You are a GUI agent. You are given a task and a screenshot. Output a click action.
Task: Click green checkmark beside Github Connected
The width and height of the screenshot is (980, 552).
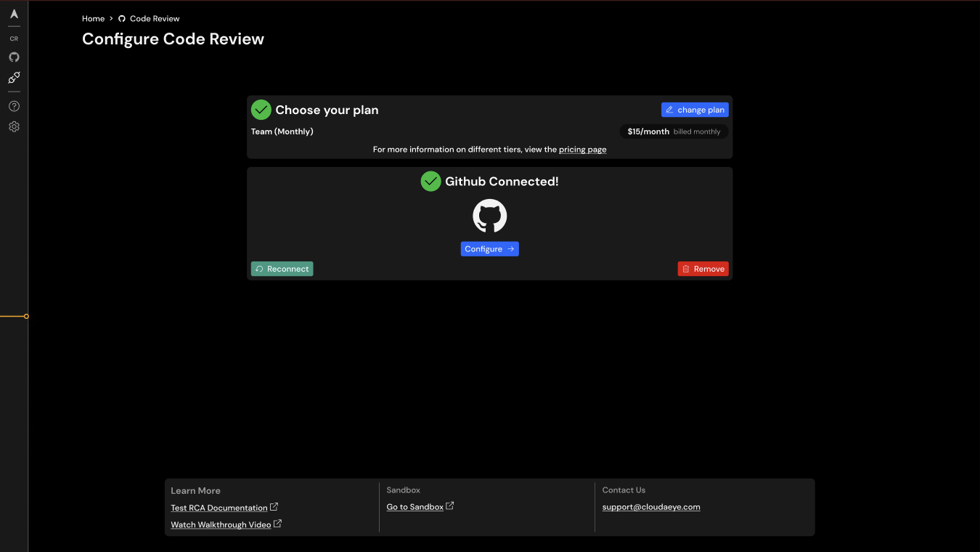(430, 182)
